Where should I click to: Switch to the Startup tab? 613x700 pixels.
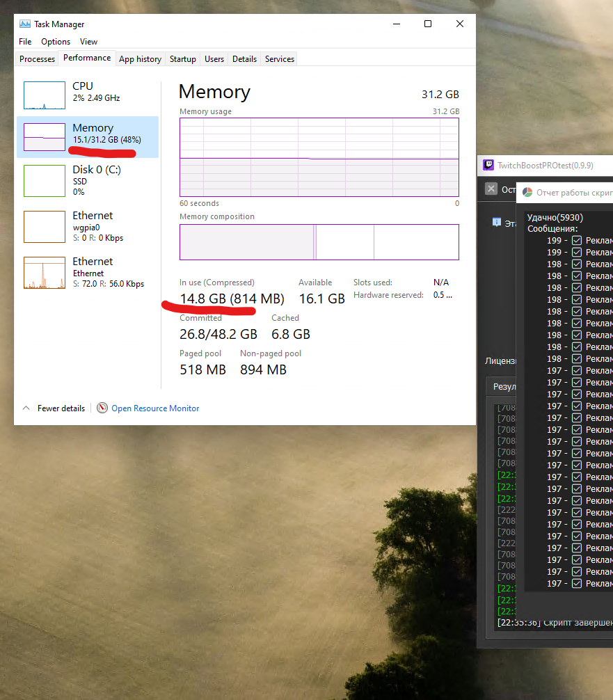click(182, 59)
